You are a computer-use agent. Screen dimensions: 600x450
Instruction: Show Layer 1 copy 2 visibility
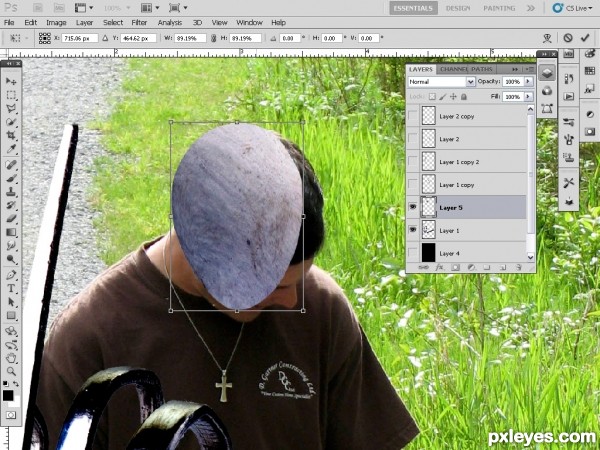click(x=413, y=161)
